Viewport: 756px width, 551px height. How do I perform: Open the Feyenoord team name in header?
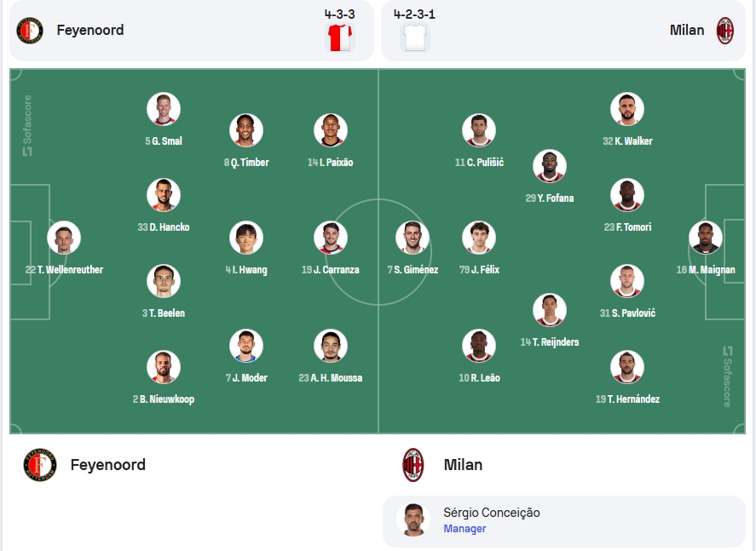pos(90,31)
